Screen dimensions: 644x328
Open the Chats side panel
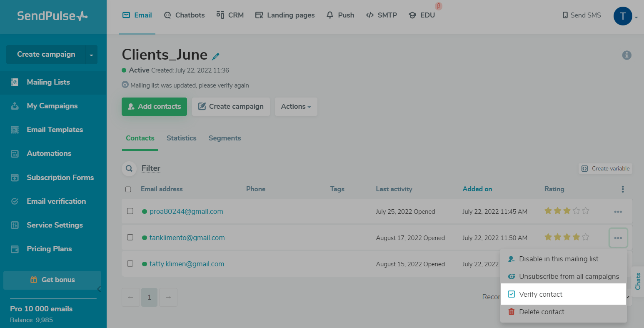coord(638,281)
